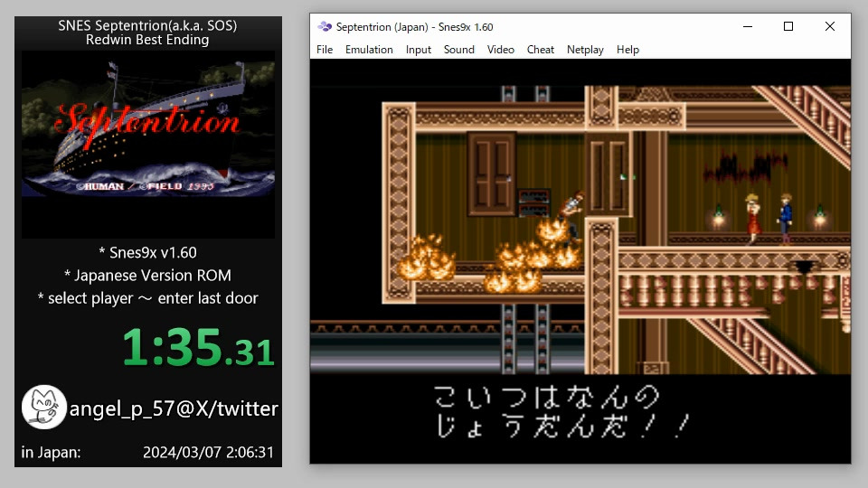Screen dimensions: 868x488
Task: Open the Help menu
Action: 627,50
